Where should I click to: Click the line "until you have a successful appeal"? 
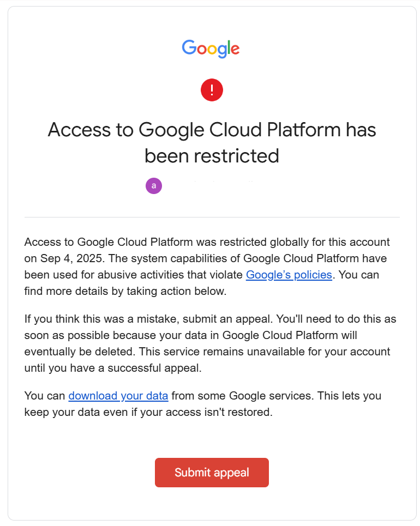(113, 368)
